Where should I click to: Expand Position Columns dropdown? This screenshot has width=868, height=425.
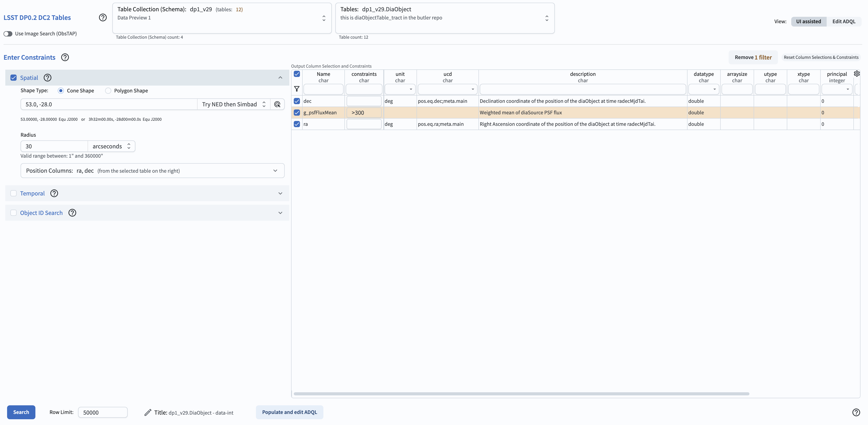pyautogui.click(x=275, y=171)
